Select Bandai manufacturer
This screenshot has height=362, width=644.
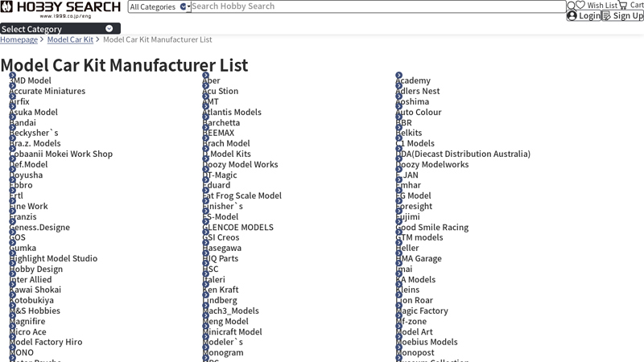point(23,123)
